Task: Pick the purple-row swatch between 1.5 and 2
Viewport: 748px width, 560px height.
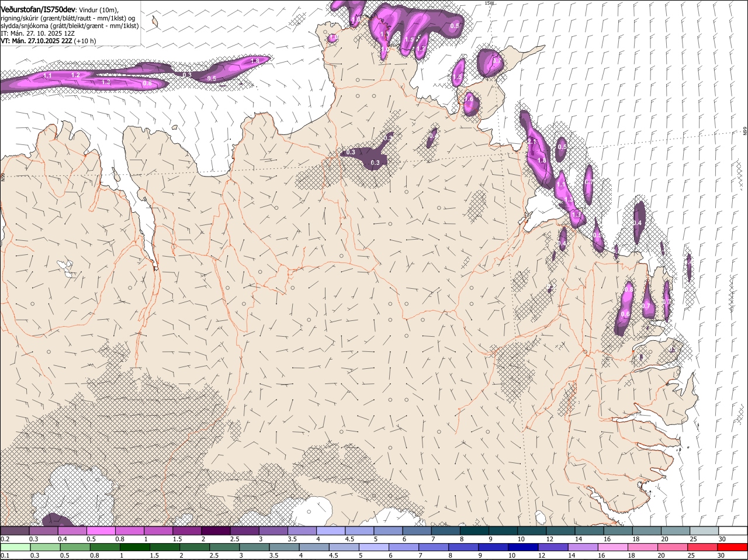Action: coord(187,530)
